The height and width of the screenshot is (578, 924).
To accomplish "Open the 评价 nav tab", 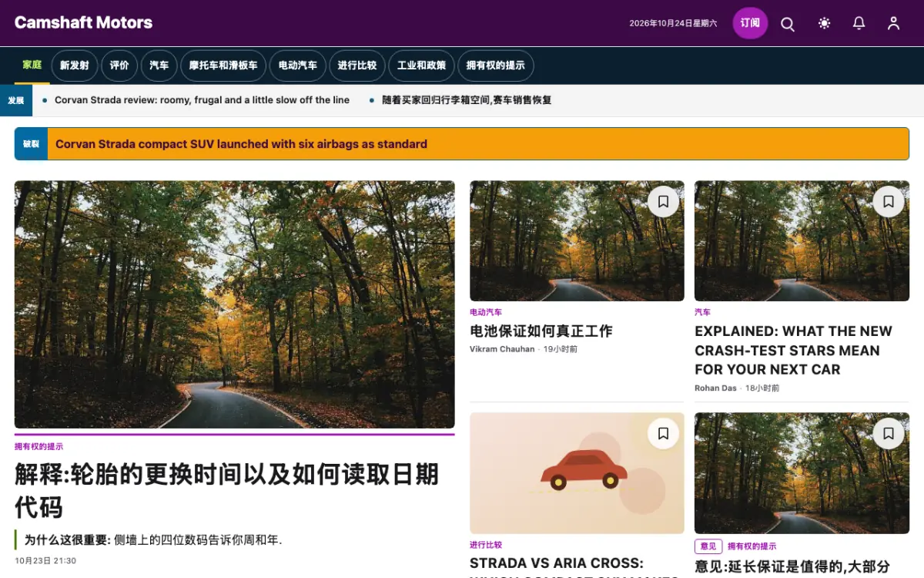I will point(119,66).
